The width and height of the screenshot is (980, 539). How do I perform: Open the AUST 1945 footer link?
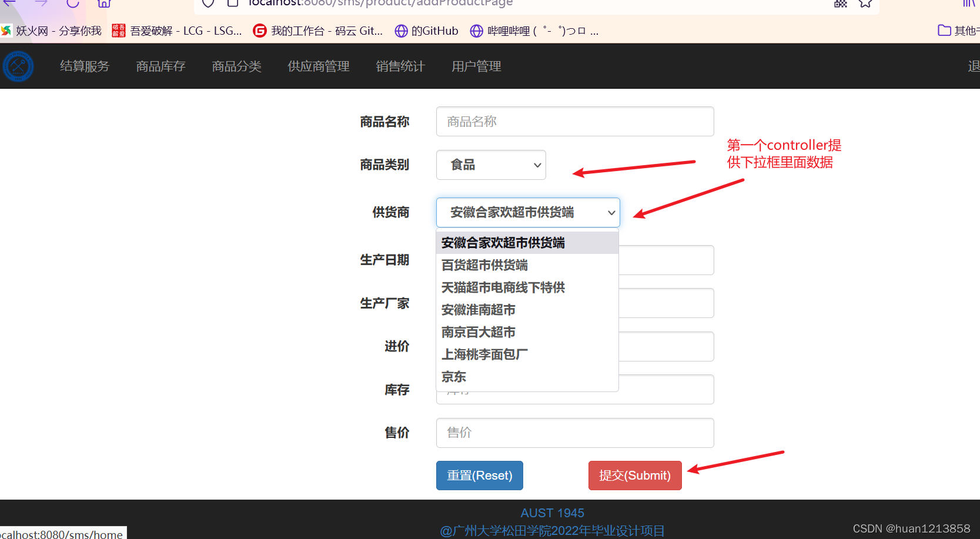click(552, 513)
